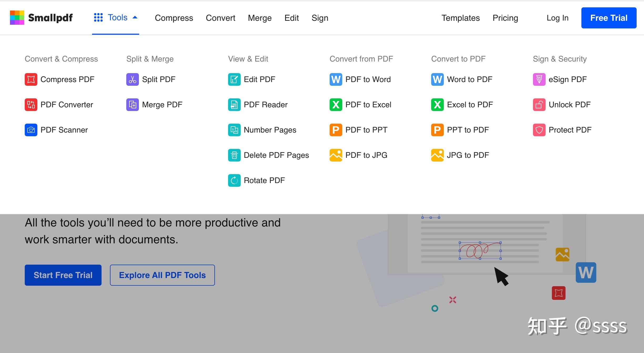Click the PDF Scanner camera icon
The width and height of the screenshot is (644, 353).
coord(31,130)
